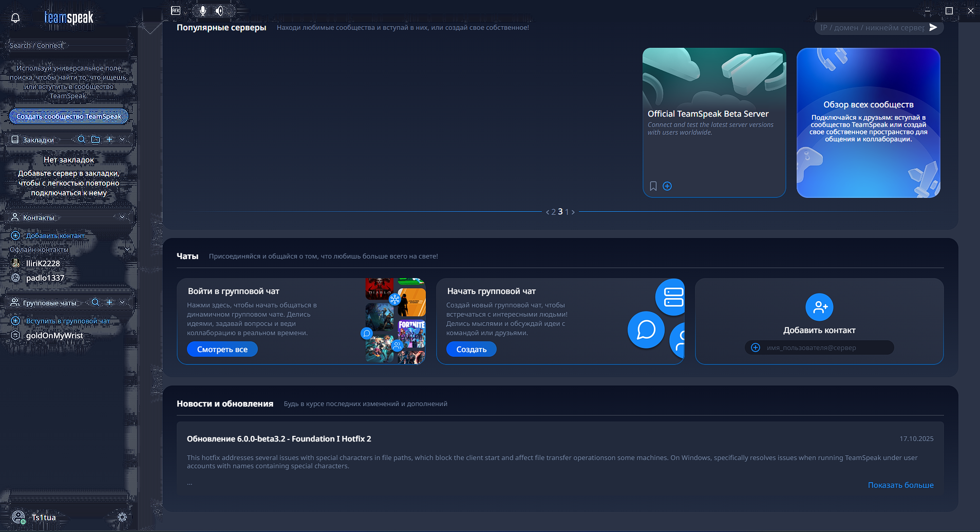The image size is (980, 532).
Task: Go to next popular servers page
Action: coord(573,212)
